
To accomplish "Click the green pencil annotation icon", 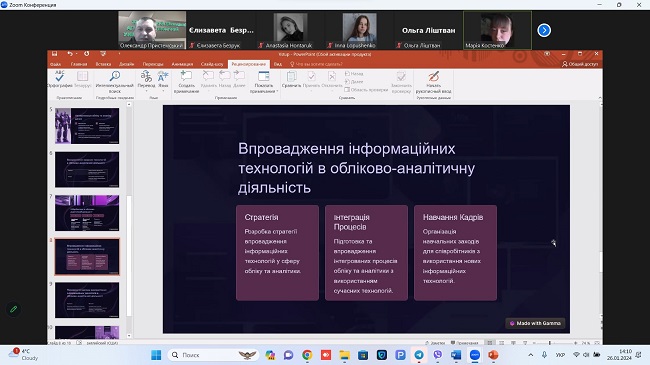I will (x=14, y=309).
